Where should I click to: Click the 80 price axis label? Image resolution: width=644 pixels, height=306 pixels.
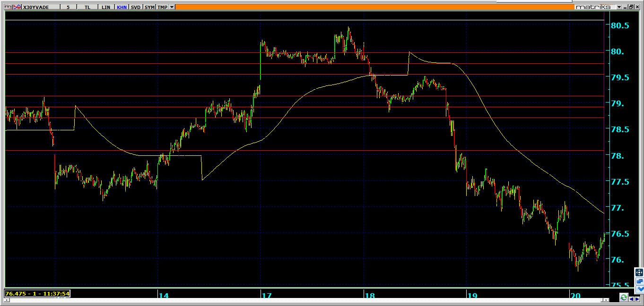pos(617,51)
